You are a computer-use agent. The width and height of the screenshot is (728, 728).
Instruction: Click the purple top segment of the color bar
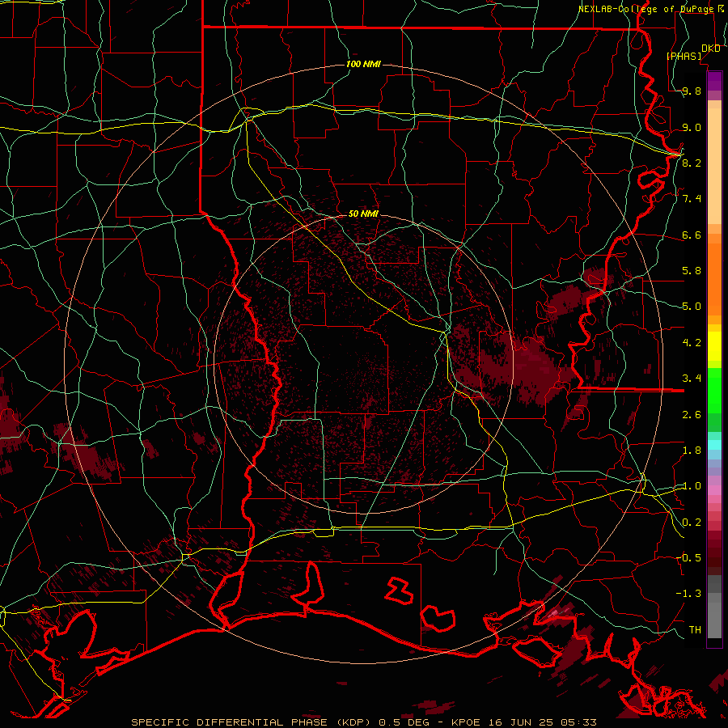click(x=714, y=81)
